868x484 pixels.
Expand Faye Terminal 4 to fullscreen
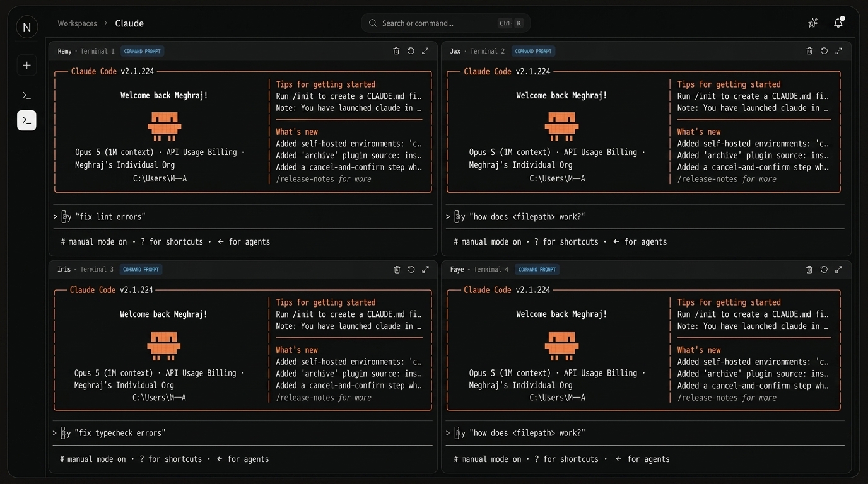(x=838, y=270)
